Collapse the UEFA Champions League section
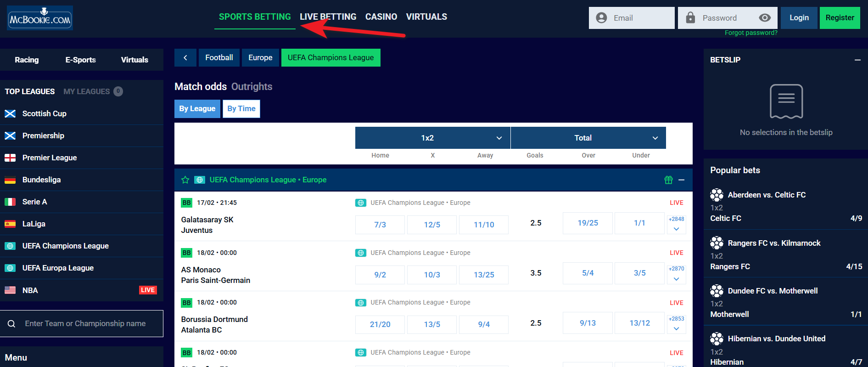This screenshot has height=367, width=868. (682, 180)
